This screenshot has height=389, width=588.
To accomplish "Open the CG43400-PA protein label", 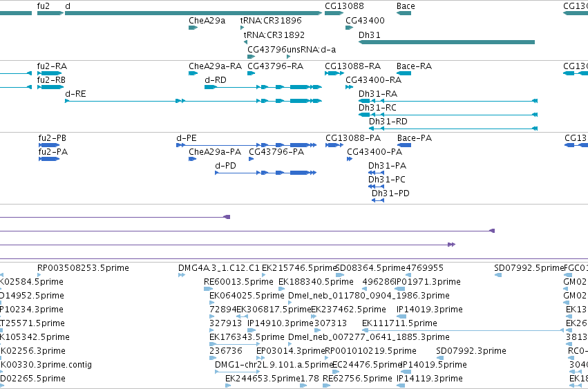I will coord(374,152).
